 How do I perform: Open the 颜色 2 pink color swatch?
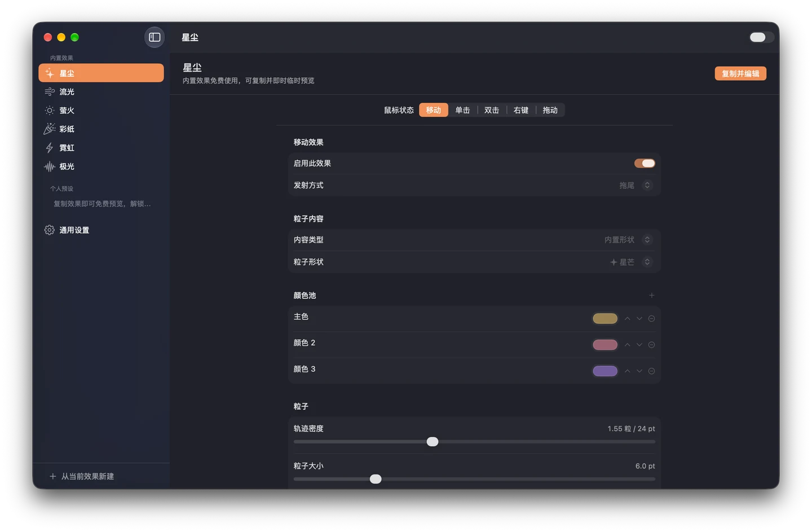[605, 345]
